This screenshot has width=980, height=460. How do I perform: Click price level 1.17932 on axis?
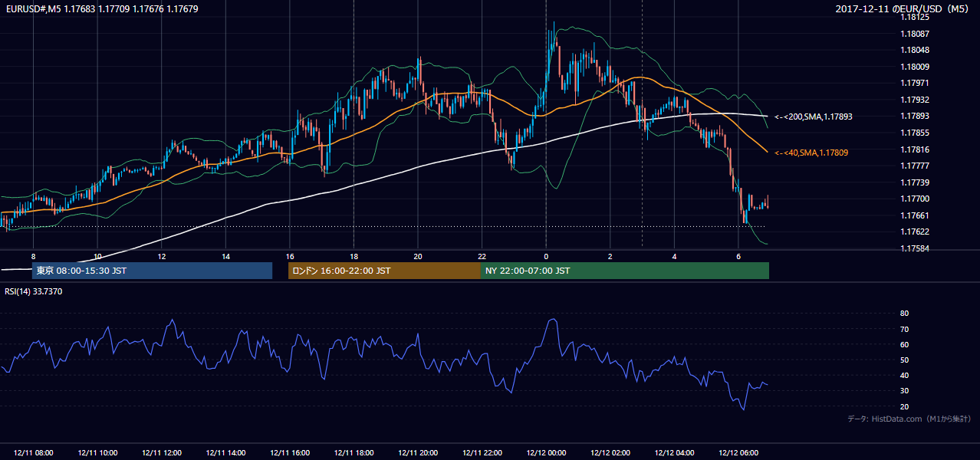(x=916, y=100)
